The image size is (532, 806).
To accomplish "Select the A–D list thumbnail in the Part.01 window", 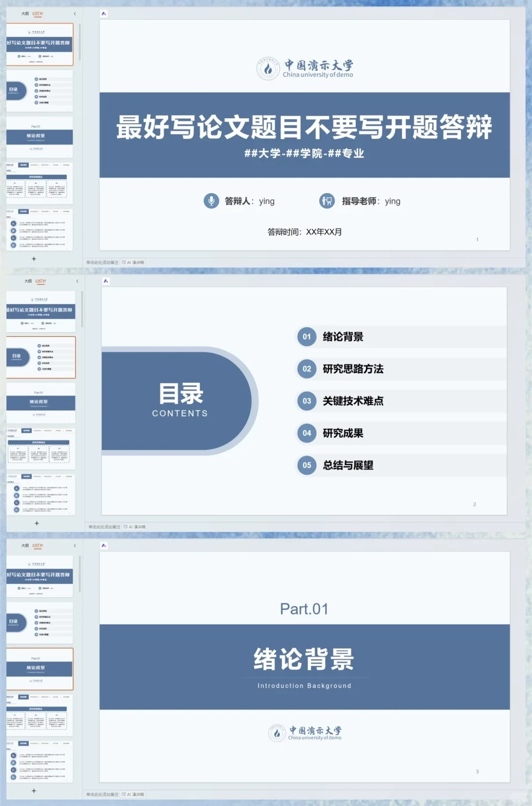I will [x=40, y=762].
